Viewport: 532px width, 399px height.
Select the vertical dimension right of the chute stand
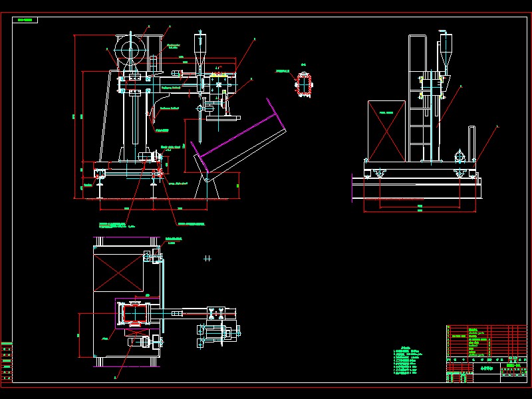point(239,186)
